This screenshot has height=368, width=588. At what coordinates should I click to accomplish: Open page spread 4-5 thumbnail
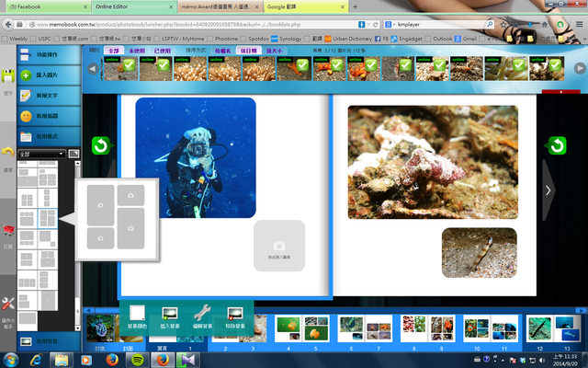[x=302, y=328]
